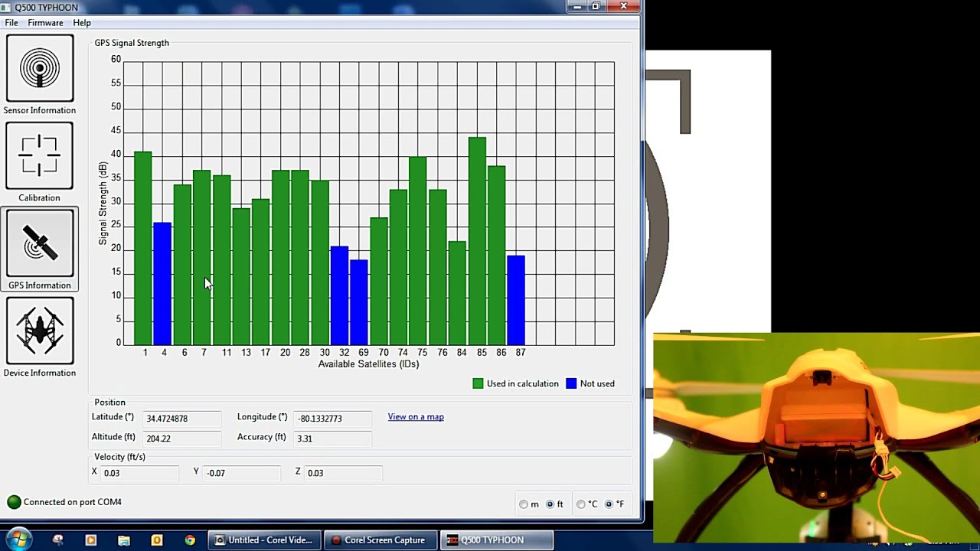Open the Firmware menu

coord(45,23)
